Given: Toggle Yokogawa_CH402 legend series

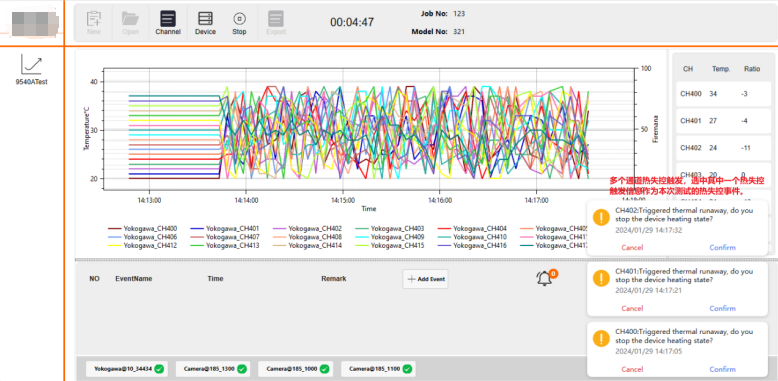Looking at the screenshot, I should click(308, 229).
